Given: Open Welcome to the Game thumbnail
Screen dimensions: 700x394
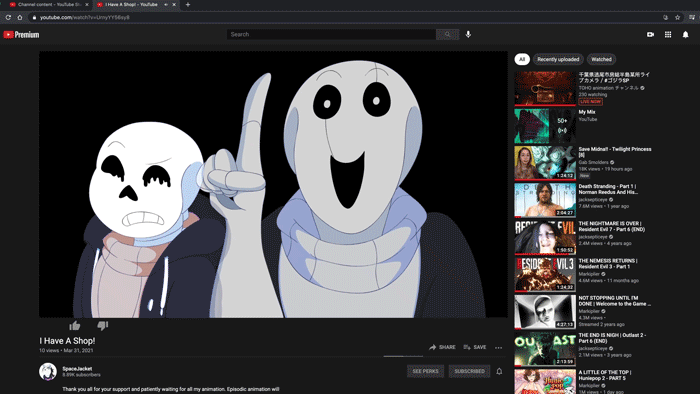Looking at the screenshot, I should click(545, 311).
